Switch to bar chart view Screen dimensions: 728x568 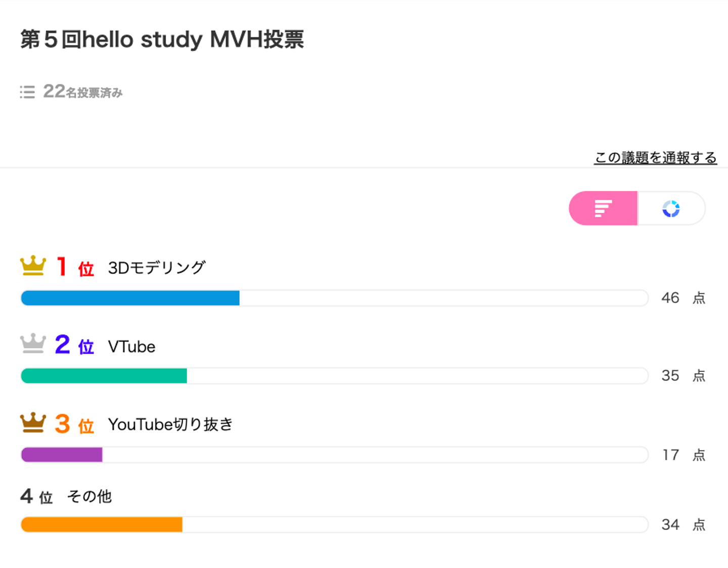603,208
